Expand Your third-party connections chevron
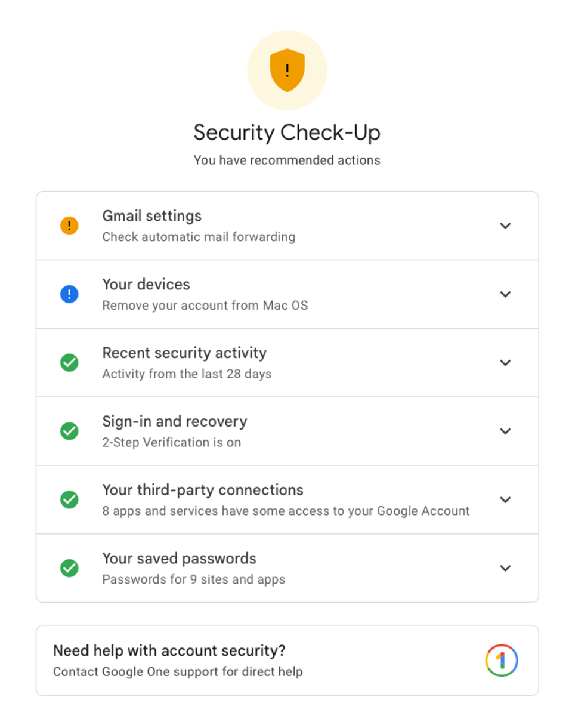The height and width of the screenshot is (728, 572). point(505,499)
